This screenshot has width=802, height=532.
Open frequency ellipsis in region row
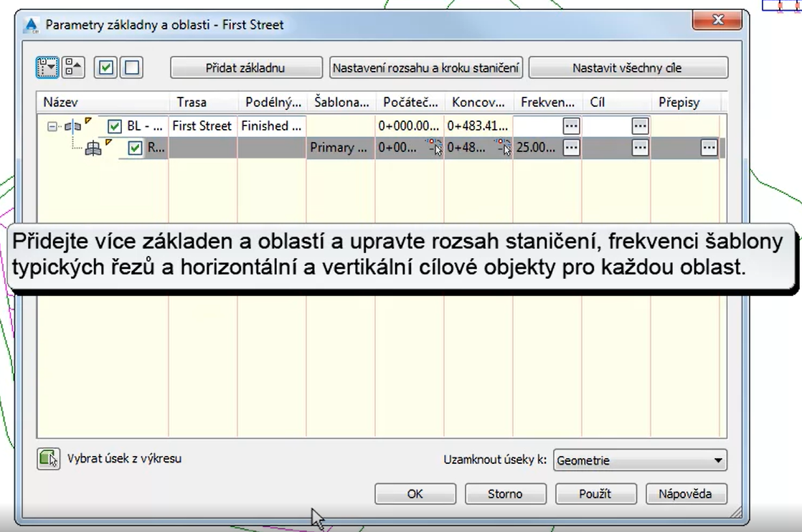coord(571,148)
